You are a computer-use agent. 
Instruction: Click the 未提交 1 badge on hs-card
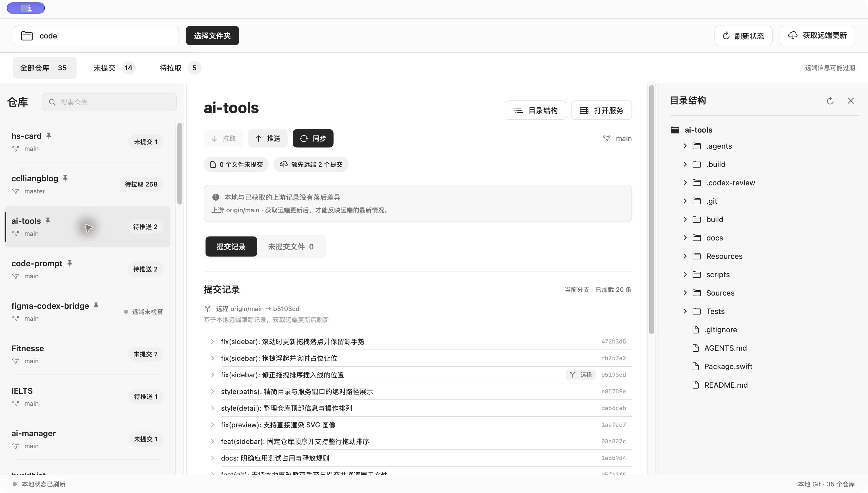click(146, 142)
